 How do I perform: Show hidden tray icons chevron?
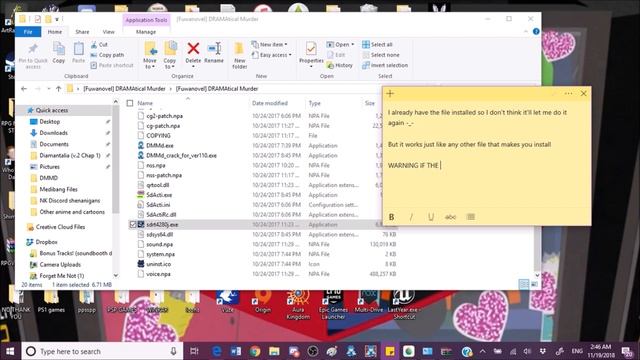pos(482,351)
